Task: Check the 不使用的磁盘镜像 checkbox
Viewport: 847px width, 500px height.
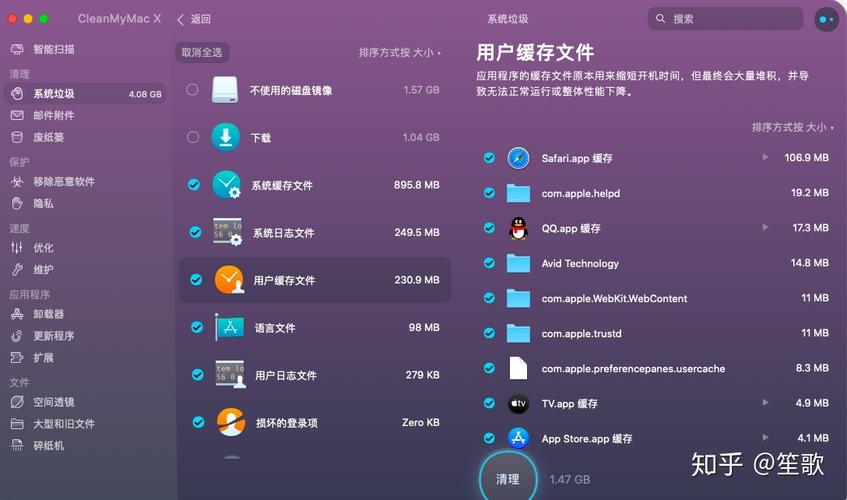Action: coord(192,90)
